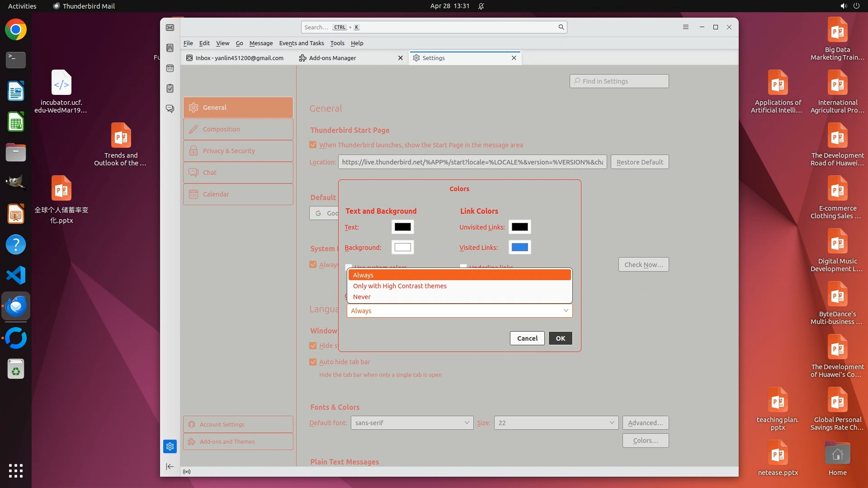Click Cancel in the Colors dialog
This screenshot has height=488, width=868.
pyautogui.click(x=527, y=338)
